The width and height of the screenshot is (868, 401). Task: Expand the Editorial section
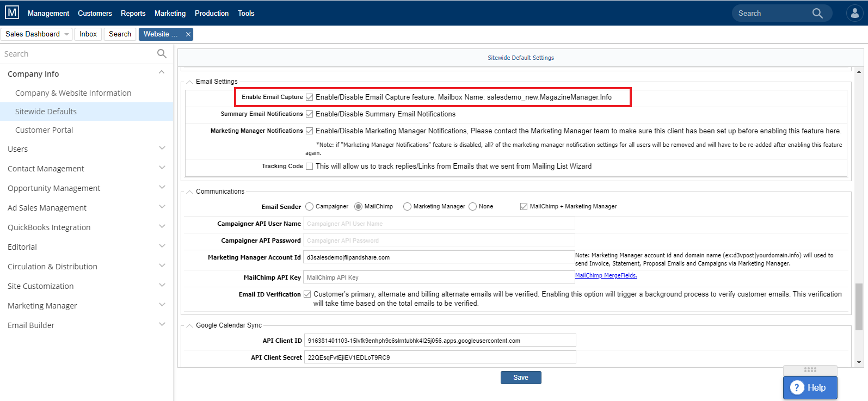[162, 246]
